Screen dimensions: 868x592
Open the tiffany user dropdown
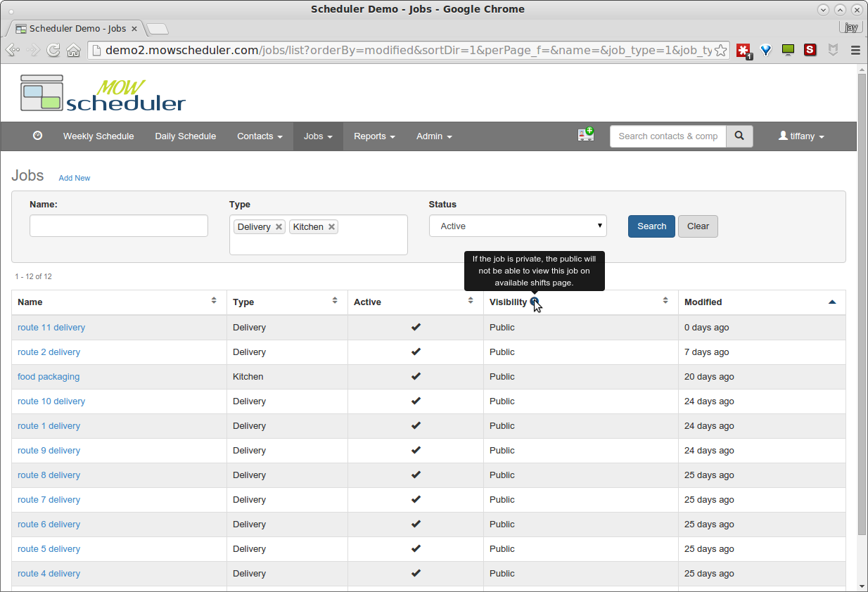tap(801, 136)
